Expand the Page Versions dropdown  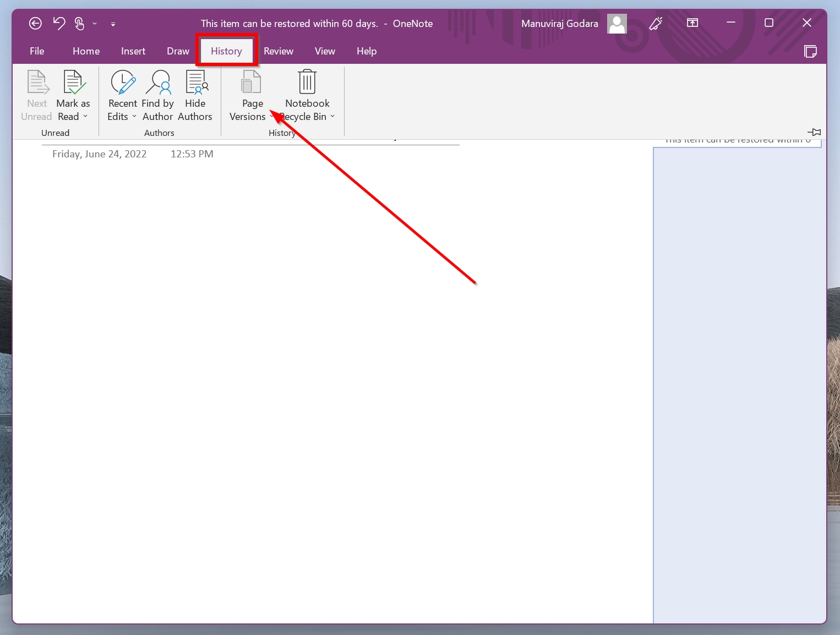click(271, 117)
